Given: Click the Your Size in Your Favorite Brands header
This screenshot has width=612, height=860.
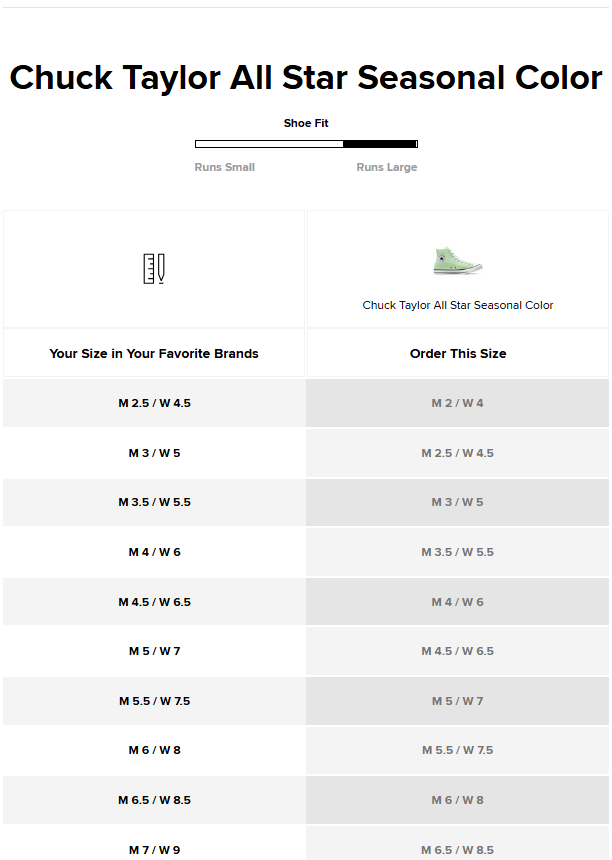Looking at the screenshot, I should click(x=154, y=353).
